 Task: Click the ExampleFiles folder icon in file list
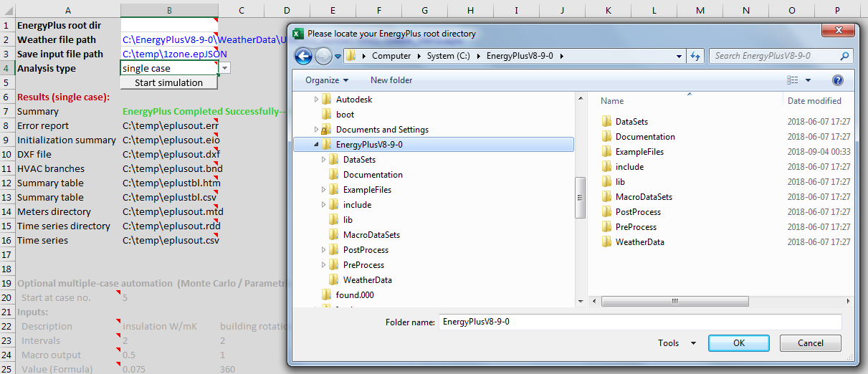point(606,152)
